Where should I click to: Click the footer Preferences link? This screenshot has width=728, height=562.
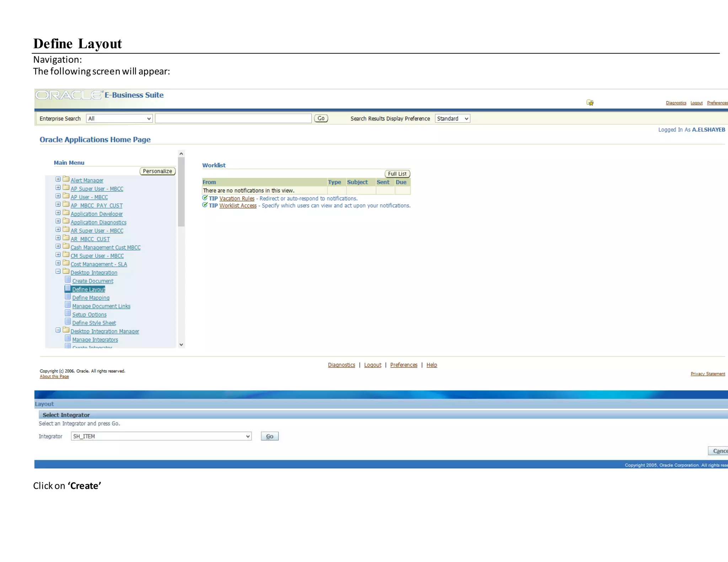(404, 365)
